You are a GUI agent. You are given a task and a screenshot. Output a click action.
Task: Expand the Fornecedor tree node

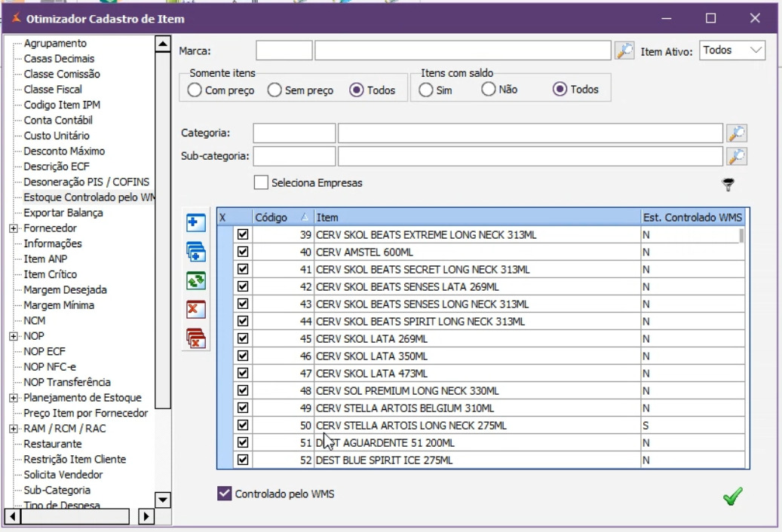tap(14, 228)
